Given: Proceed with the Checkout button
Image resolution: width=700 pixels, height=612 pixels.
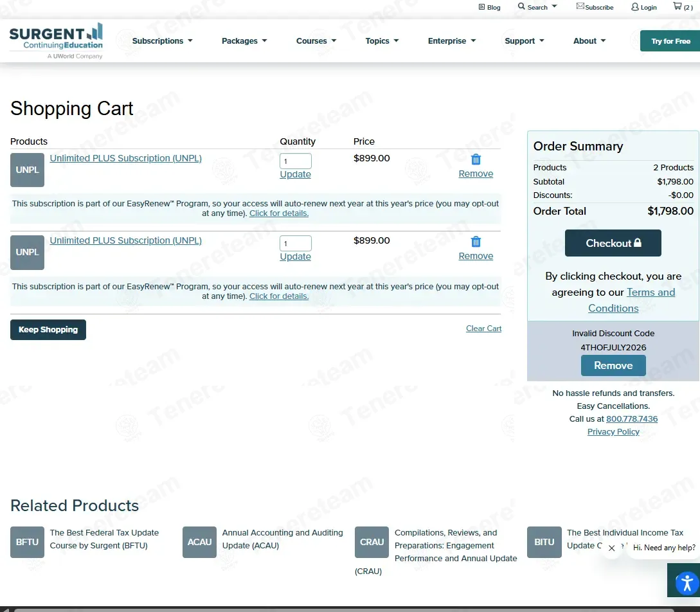Looking at the screenshot, I should point(613,243).
